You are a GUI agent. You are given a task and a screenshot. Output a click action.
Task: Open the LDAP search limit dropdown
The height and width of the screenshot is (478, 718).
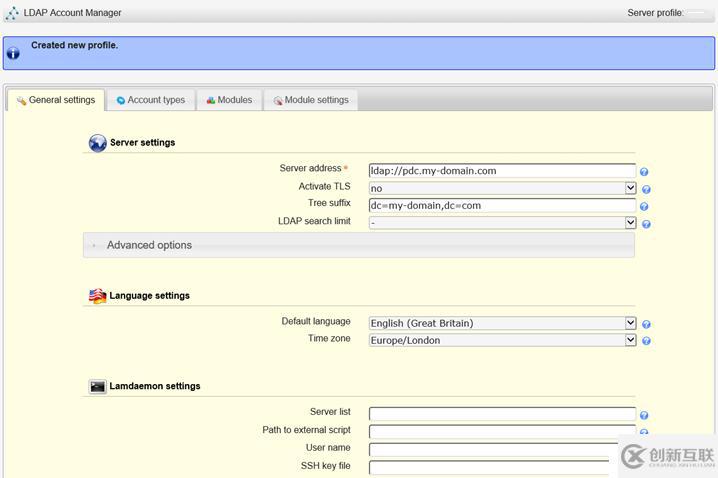click(x=502, y=223)
